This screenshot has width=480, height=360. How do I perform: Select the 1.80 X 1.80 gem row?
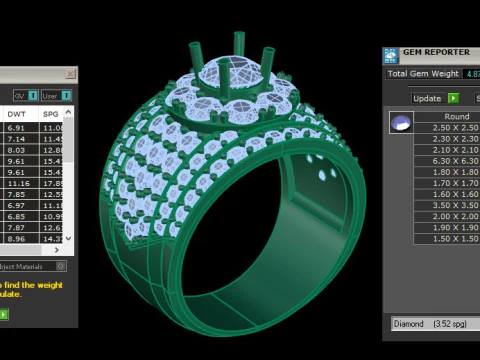tap(447, 172)
